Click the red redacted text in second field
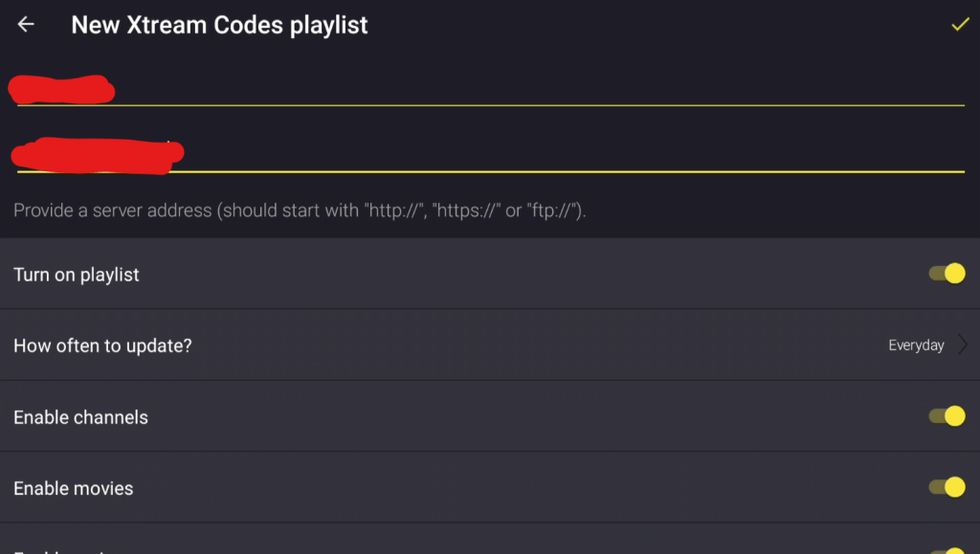Screen dimensions: 980x554 (96, 155)
